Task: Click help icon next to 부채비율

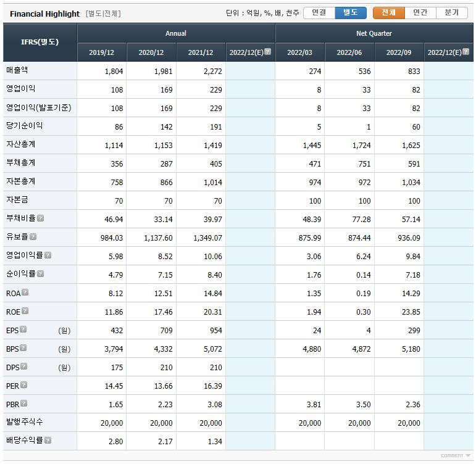Action: pyautogui.click(x=40, y=218)
